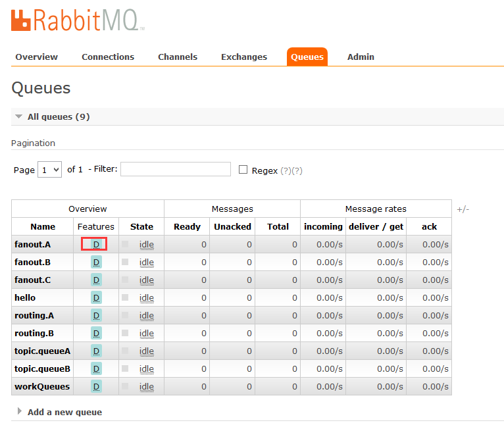
Task: Click the incoming 0.00/s value for fanout.C
Action: (x=330, y=280)
